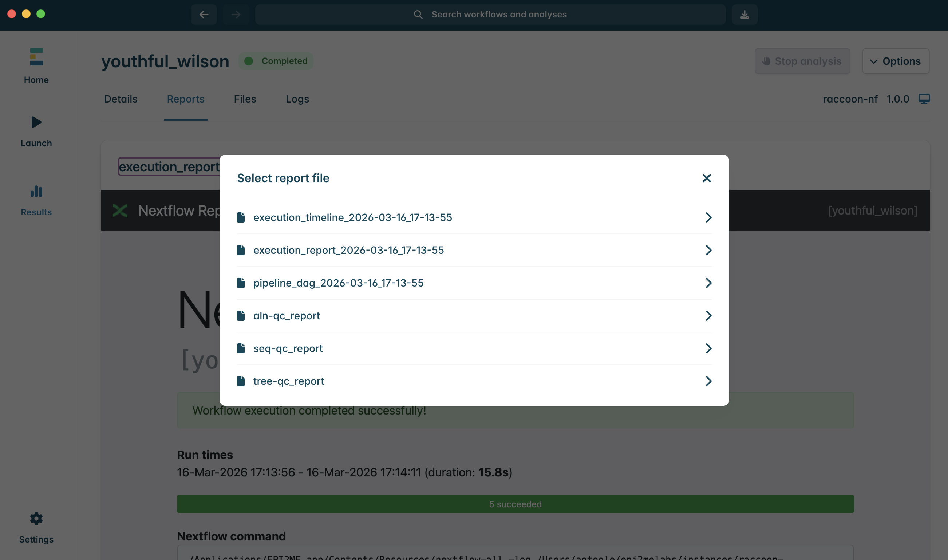Click the back navigation arrow

pos(204,14)
